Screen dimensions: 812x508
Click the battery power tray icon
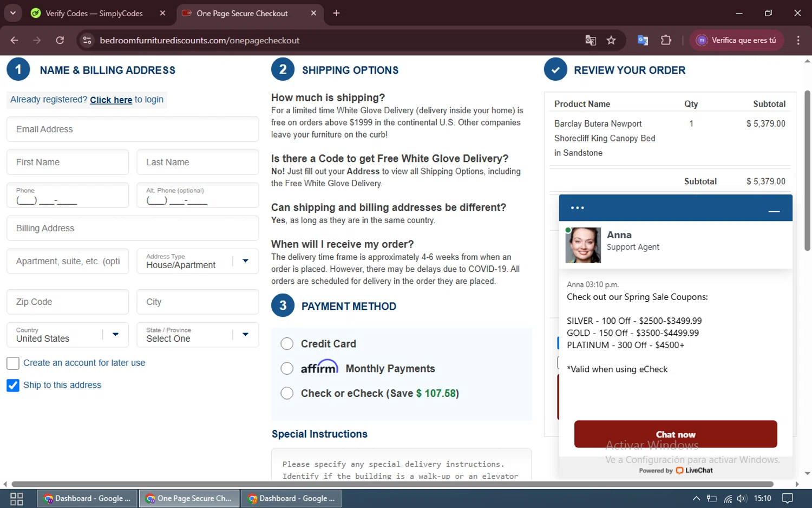click(712, 499)
